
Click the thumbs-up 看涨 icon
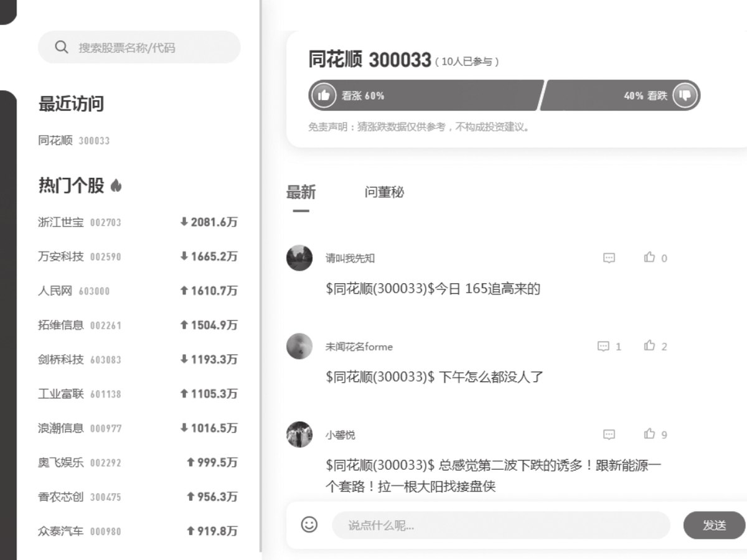323,95
